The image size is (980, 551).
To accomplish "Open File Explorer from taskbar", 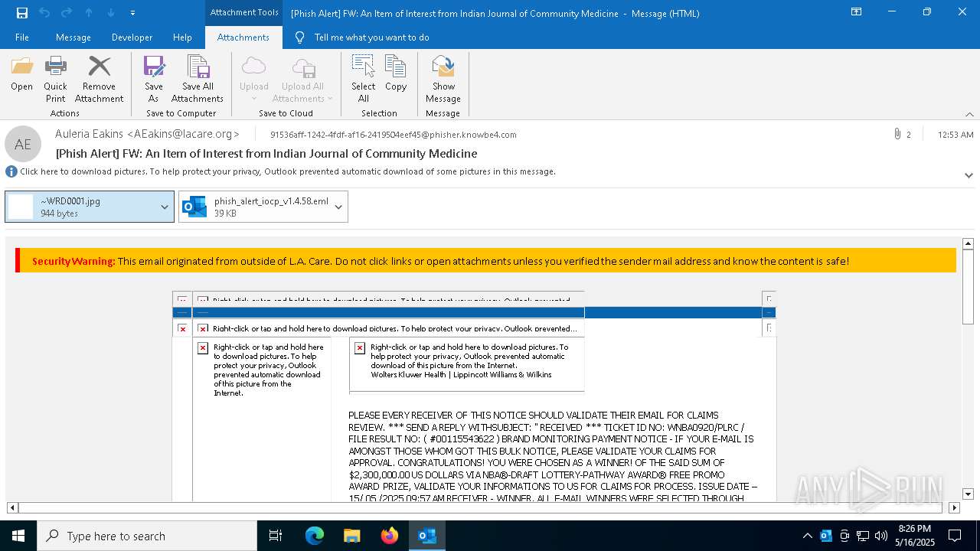I will 351,536.
